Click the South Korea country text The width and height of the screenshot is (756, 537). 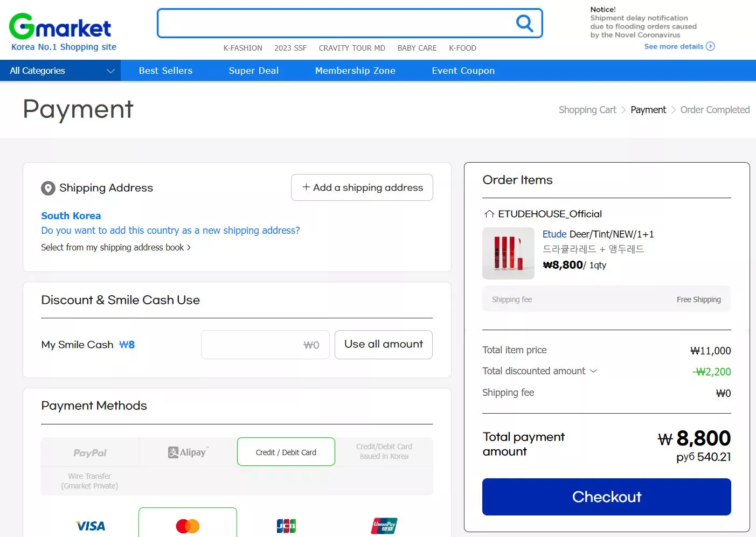71,216
